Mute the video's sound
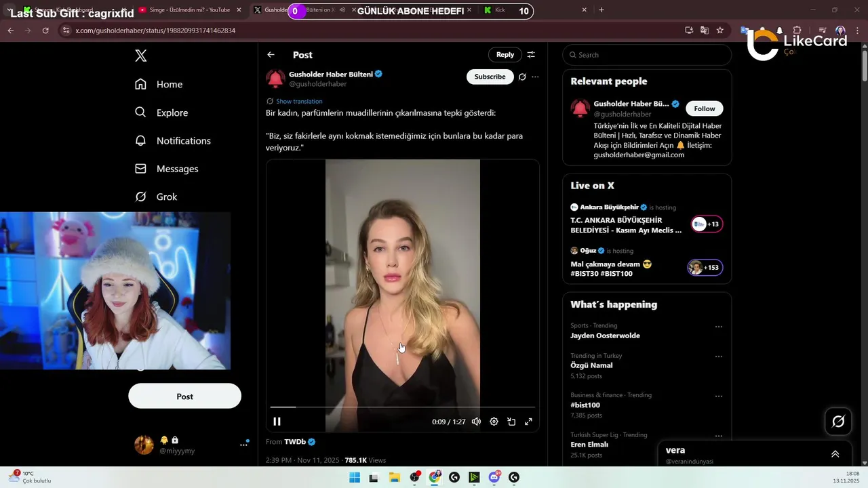The width and height of the screenshot is (868, 488). (476, 422)
